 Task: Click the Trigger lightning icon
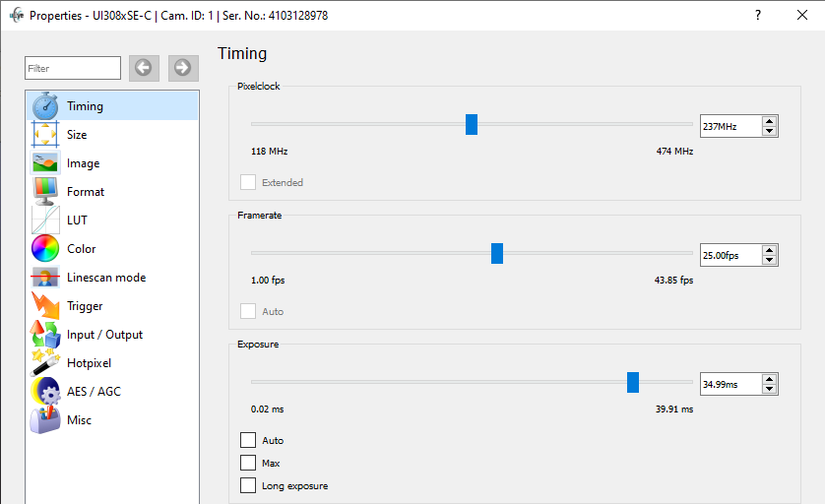coord(45,306)
